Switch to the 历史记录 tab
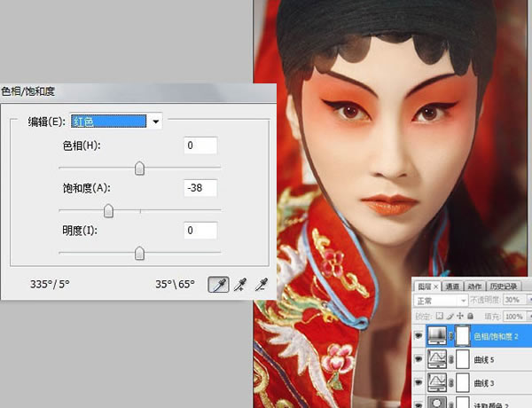Viewport: 532px width, 408px height. 504,286
